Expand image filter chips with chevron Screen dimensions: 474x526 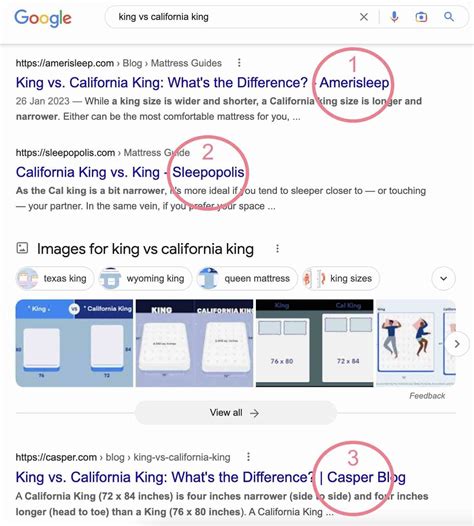[443, 278]
